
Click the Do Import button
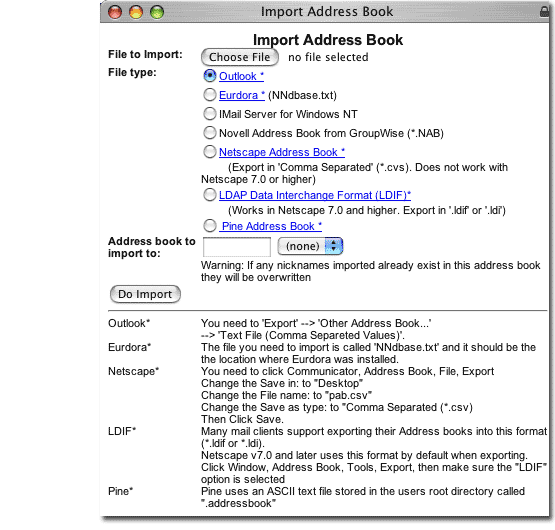pos(145,294)
